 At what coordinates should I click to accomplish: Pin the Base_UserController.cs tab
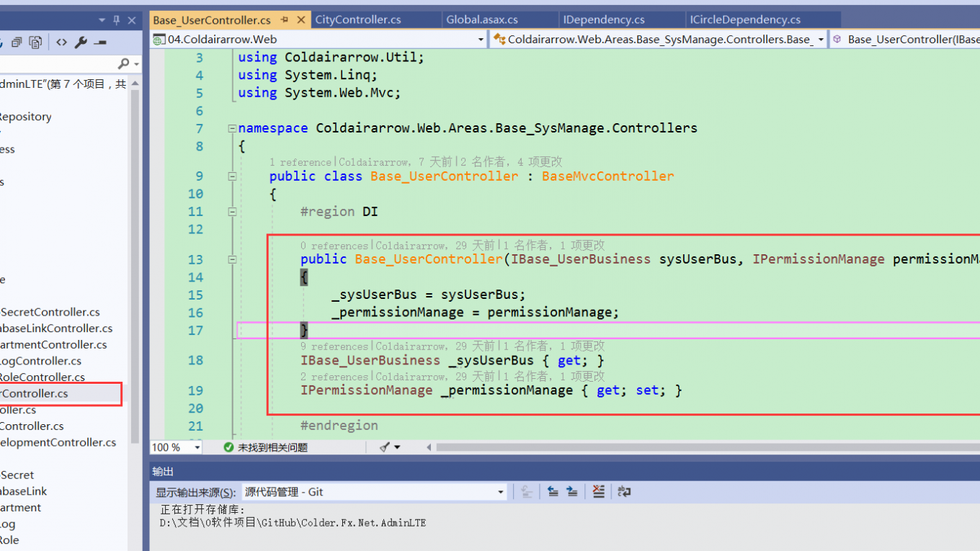pyautogui.click(x=285, y=20)
